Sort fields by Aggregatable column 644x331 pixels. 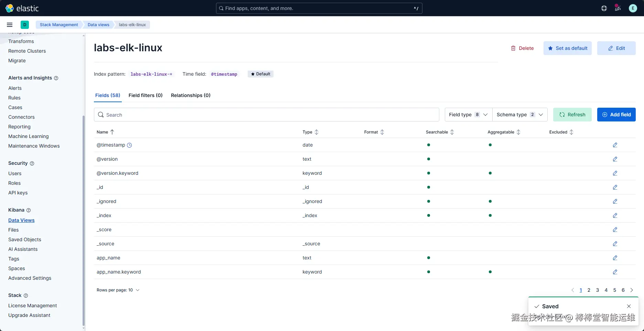pyautogui.click(x=504, y=132)
